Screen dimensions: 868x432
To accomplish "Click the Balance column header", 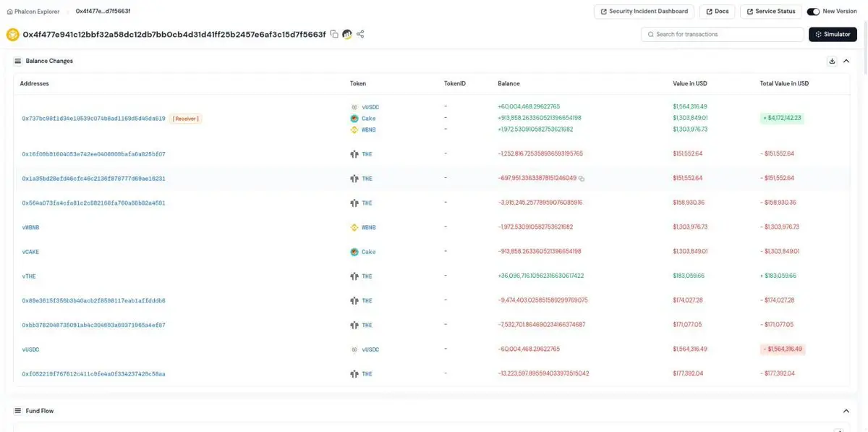I will 509,84.
